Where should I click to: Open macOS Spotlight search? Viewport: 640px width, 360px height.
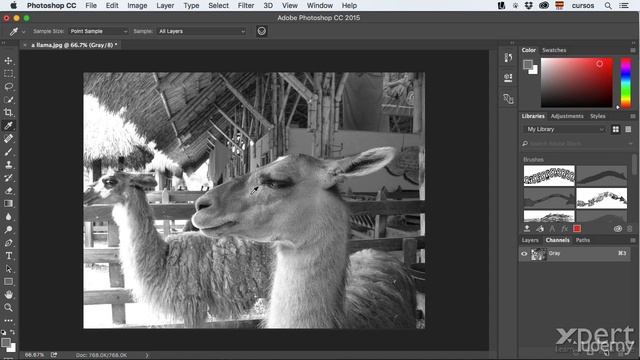[608, 6]
